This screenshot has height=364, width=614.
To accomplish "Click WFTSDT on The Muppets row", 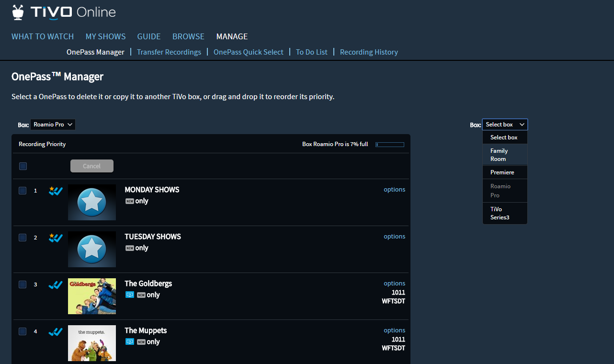I will [393, 348].
